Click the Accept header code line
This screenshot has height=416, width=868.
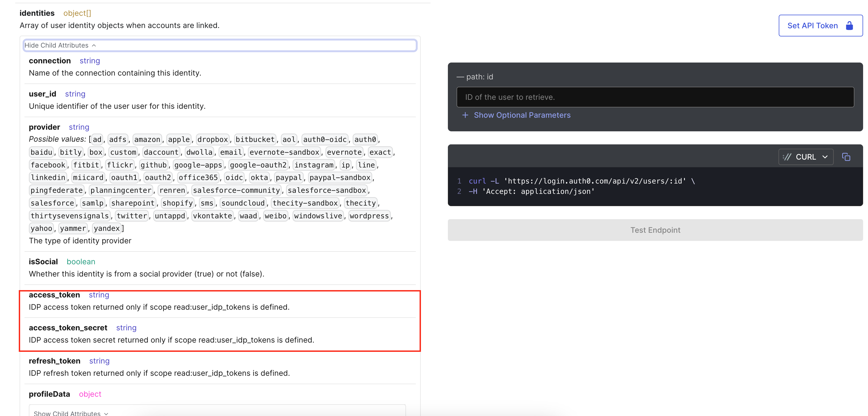click(531, 191)
